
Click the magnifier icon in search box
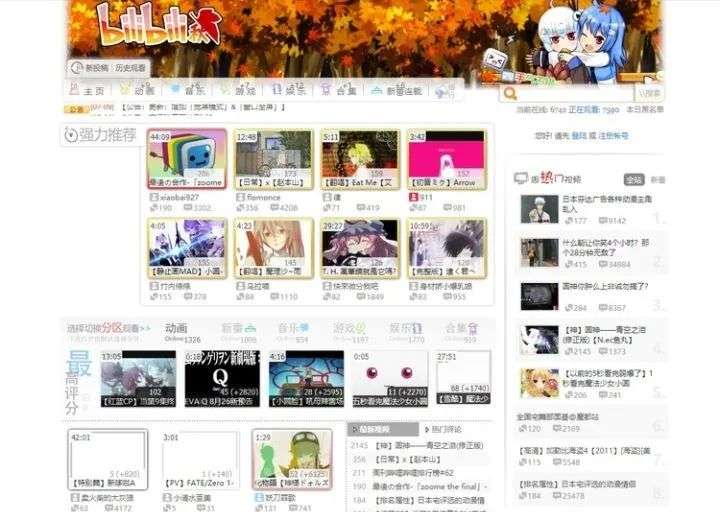pos(510,94)
